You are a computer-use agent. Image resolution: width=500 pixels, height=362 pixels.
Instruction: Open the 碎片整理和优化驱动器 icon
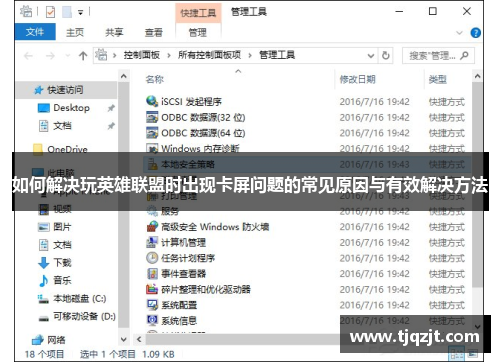pos(152,289)
